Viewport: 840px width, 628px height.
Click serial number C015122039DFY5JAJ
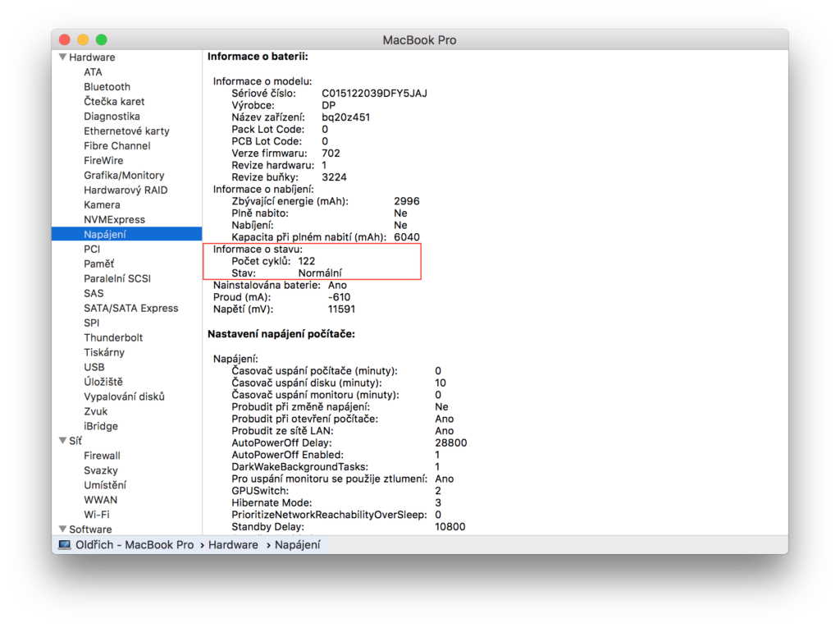click(x=374, y=94)
